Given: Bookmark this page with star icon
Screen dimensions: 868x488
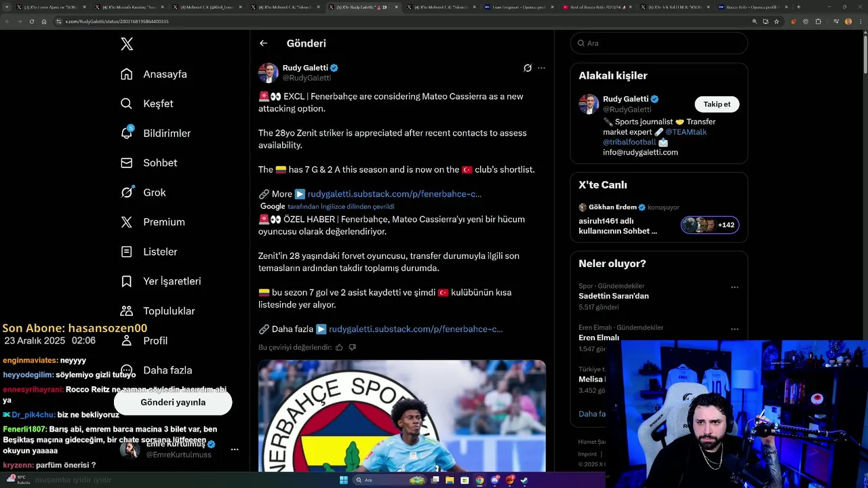Looking at the screenshot, I should pyautogui.click(x=776, y=22).
